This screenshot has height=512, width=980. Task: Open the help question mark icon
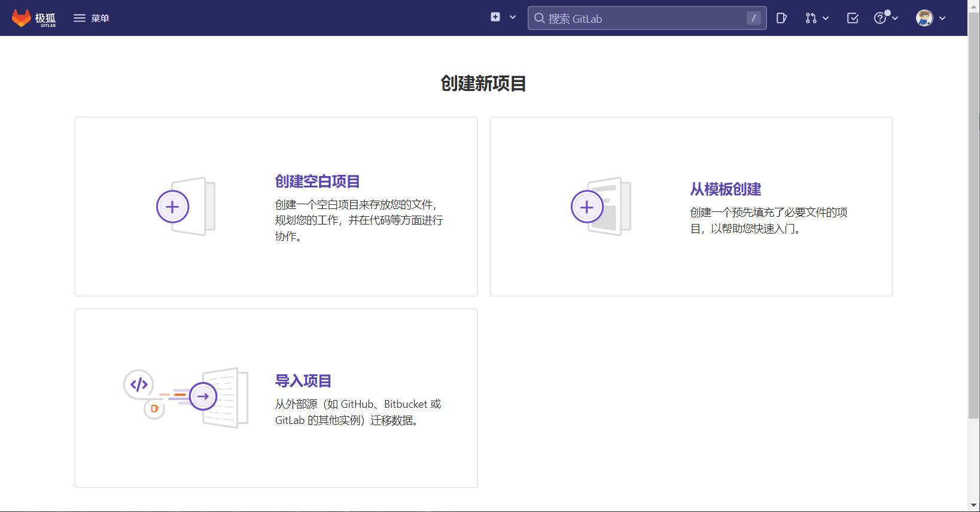point(879,18)
